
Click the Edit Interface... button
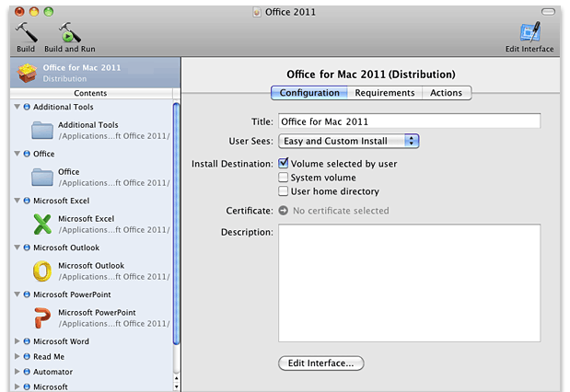coord(321,363)
